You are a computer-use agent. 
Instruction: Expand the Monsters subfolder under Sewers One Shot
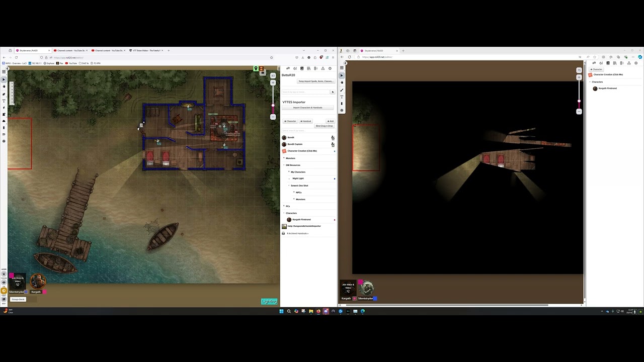click(x=300, y=200)
